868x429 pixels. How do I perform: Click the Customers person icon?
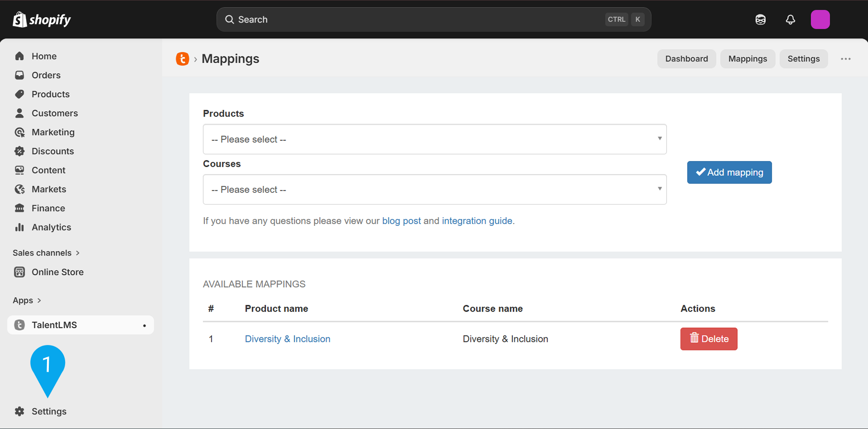click(x=19, y=113)
